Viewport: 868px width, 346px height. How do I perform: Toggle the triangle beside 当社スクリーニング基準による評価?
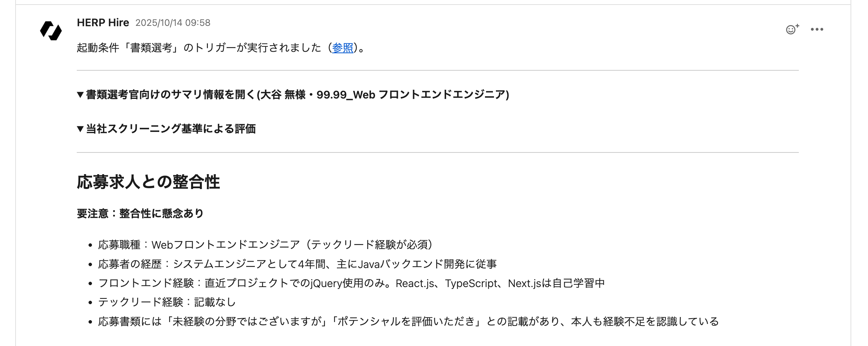pyautogui.click(x=80, y=129)
